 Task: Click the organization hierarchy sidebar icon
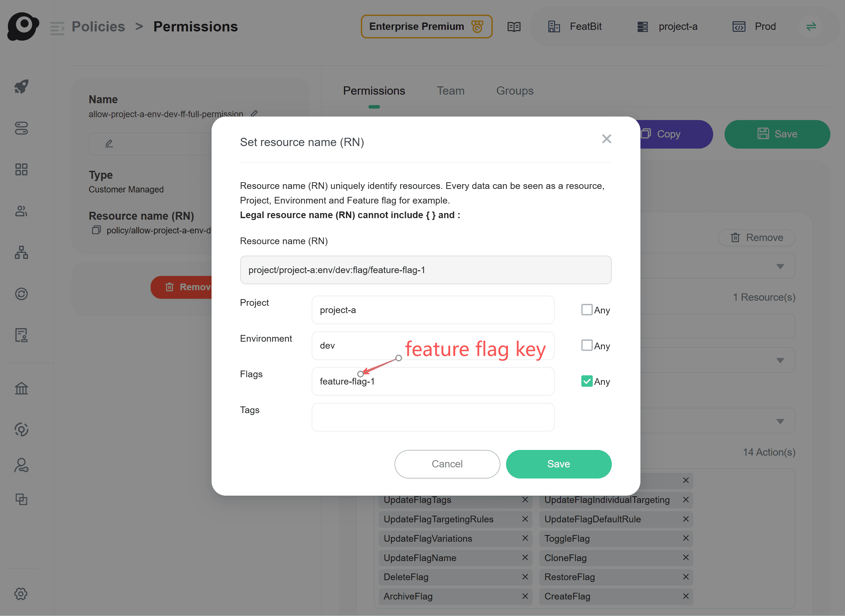(x=21, y=252)
